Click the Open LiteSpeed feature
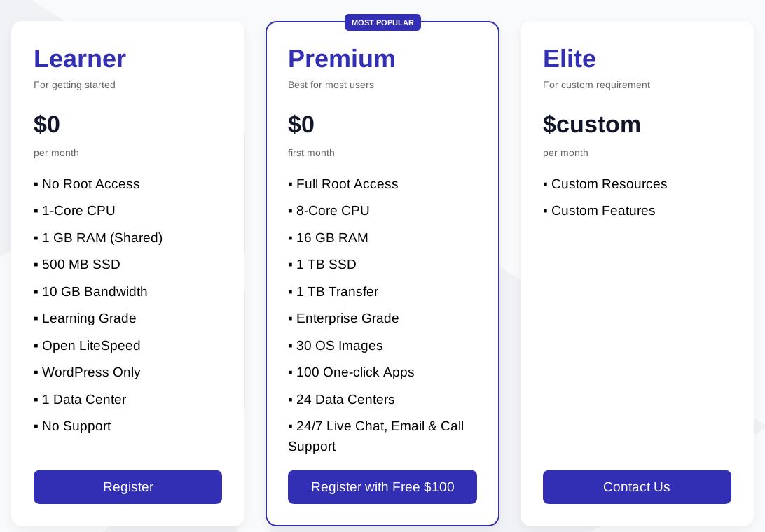Viewport: 765px width, 532px height. 91,346
